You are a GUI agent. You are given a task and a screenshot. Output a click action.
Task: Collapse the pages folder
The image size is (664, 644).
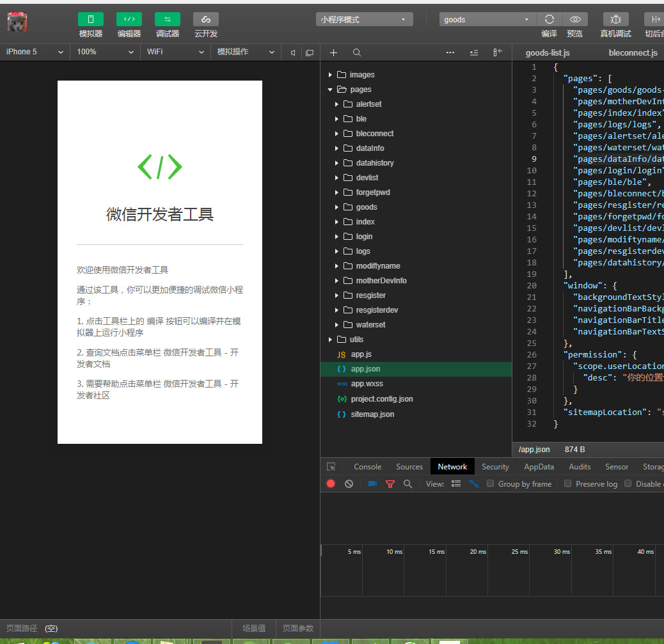(x=330, y=90)
